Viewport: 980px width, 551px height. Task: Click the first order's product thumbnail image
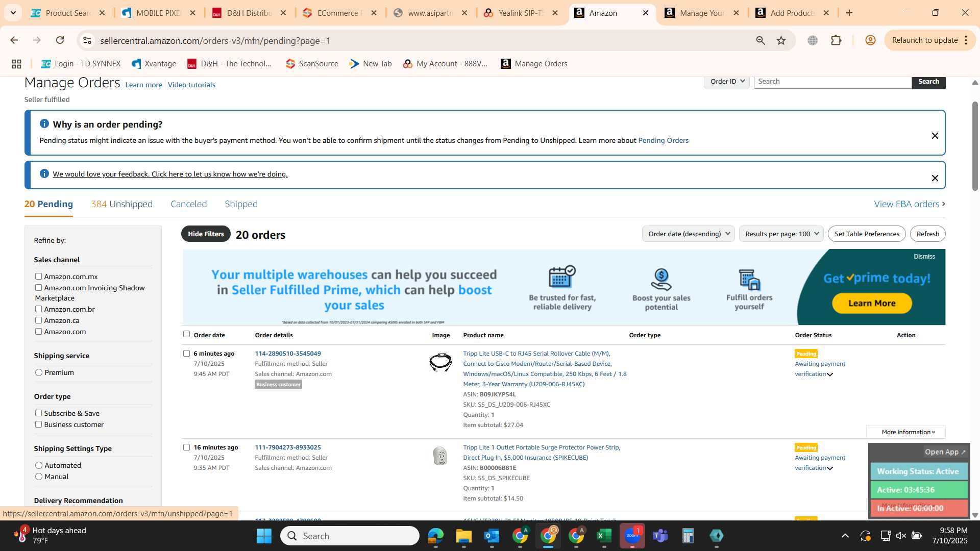[x=440, y=362]
